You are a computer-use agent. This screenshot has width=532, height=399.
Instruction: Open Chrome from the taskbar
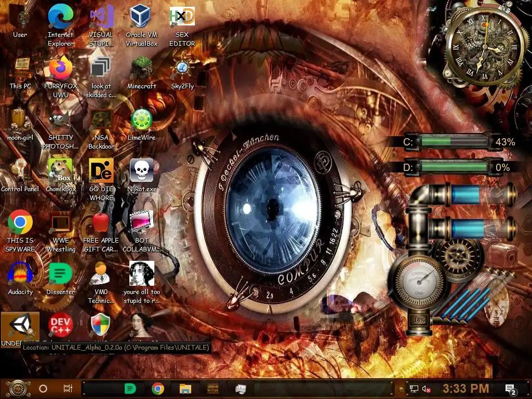[158, 389]
